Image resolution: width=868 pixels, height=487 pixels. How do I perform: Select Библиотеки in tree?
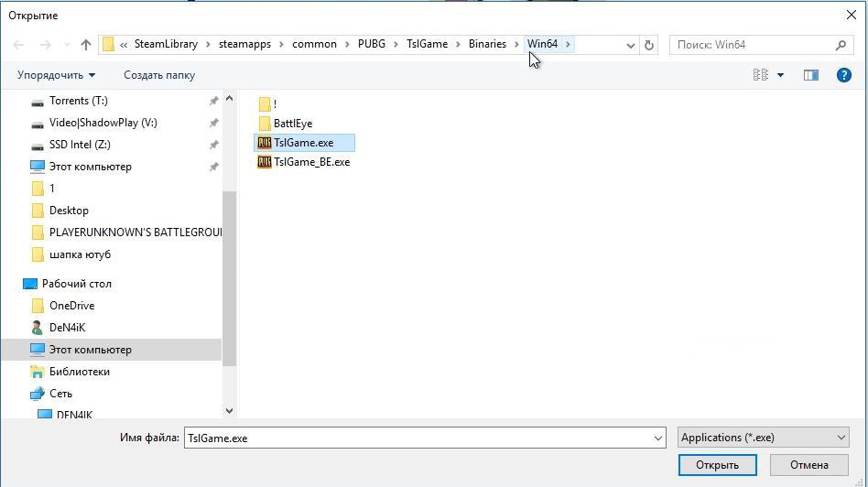pos(79,372)
